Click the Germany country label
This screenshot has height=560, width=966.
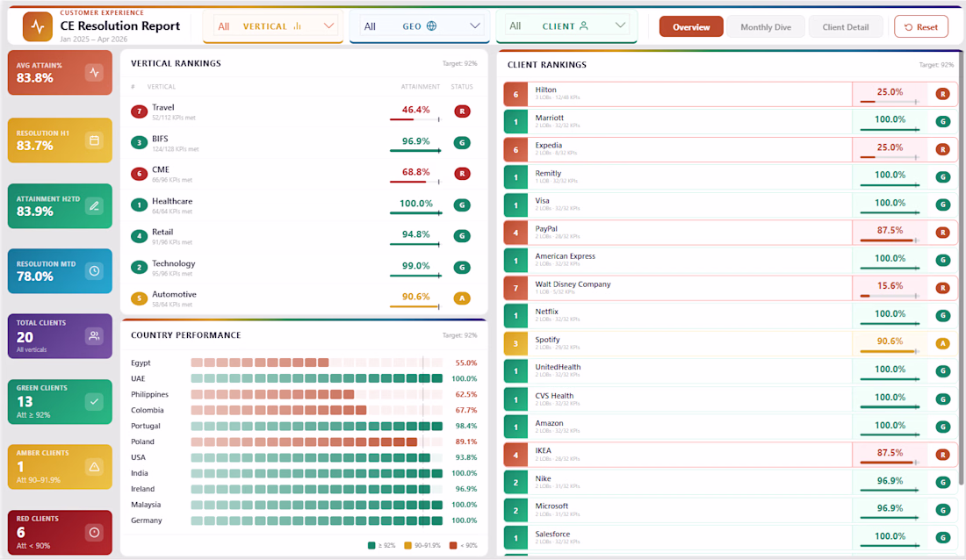point(147,521)
